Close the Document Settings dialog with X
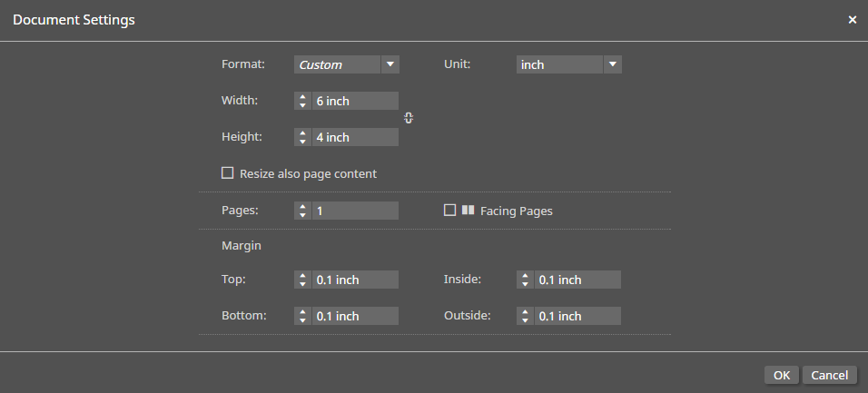The width and height of the screenshot is (868, 393). pos(852,20)
